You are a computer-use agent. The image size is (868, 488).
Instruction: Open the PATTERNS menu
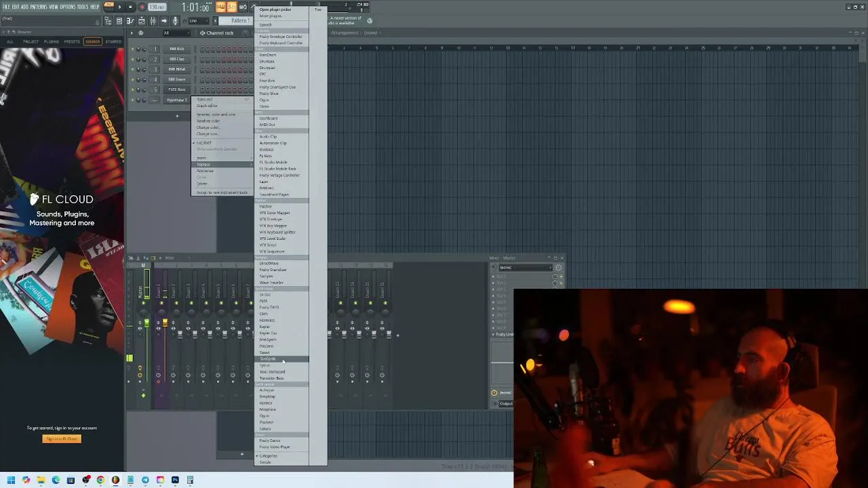[x=39, y=7]
